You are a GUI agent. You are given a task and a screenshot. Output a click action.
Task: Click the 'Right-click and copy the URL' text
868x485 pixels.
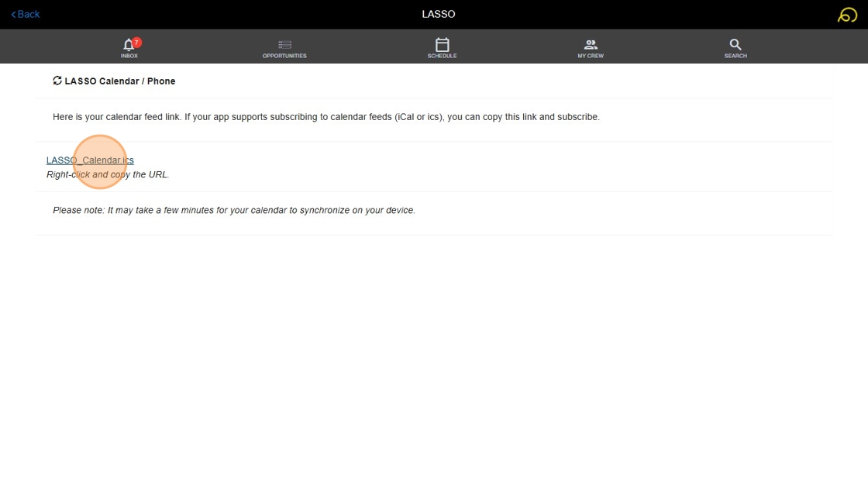pos(108,174)
